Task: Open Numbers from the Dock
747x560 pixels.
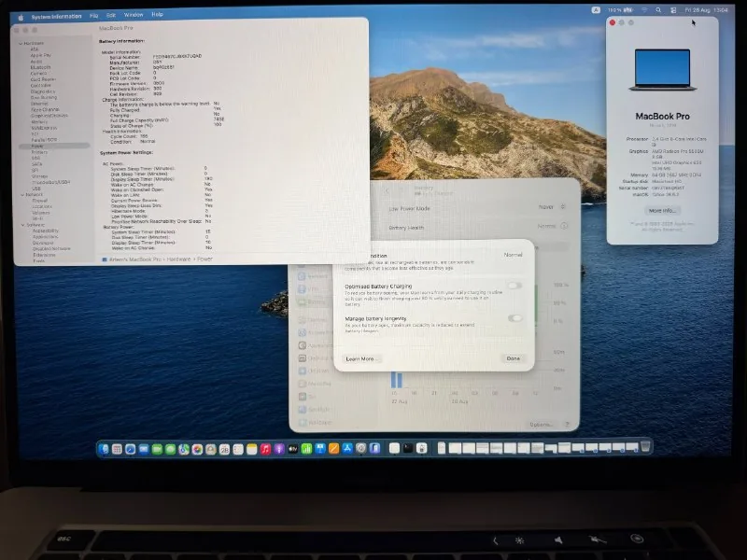Action: pos(306,449)
